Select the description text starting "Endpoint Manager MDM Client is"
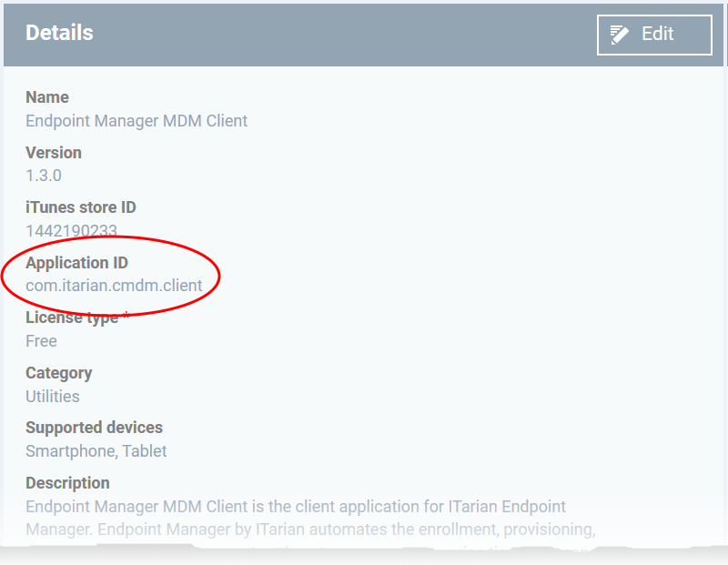 310,518
